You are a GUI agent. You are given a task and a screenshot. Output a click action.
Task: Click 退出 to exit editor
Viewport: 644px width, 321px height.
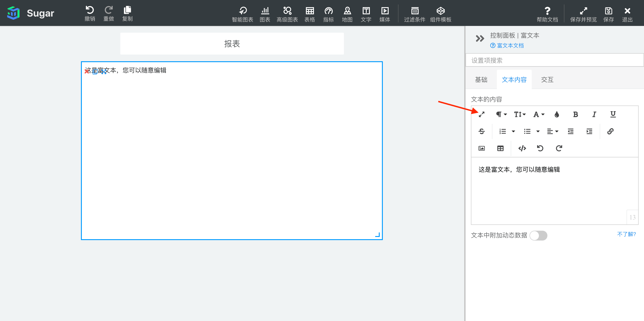627,14
